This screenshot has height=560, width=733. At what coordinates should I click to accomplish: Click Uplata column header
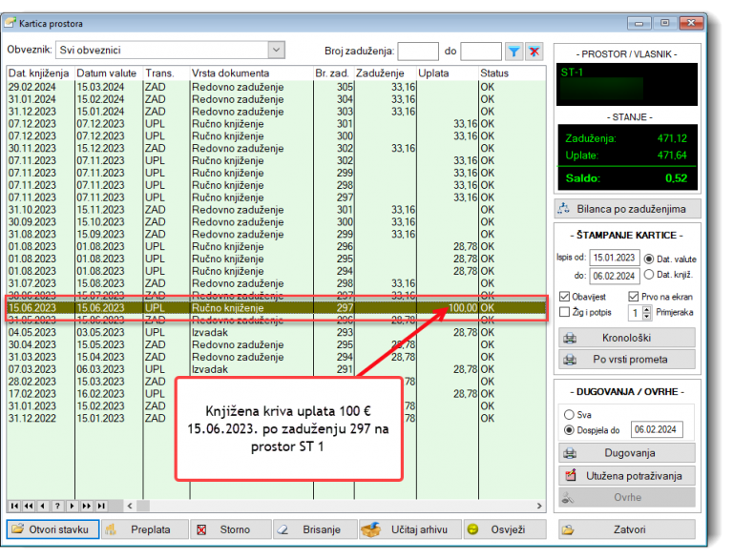click(x=448, y=73)
